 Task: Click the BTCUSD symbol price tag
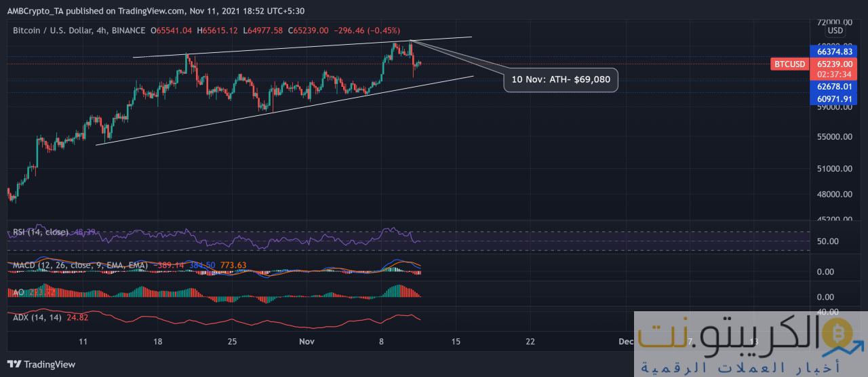click(x=789, y=64)
